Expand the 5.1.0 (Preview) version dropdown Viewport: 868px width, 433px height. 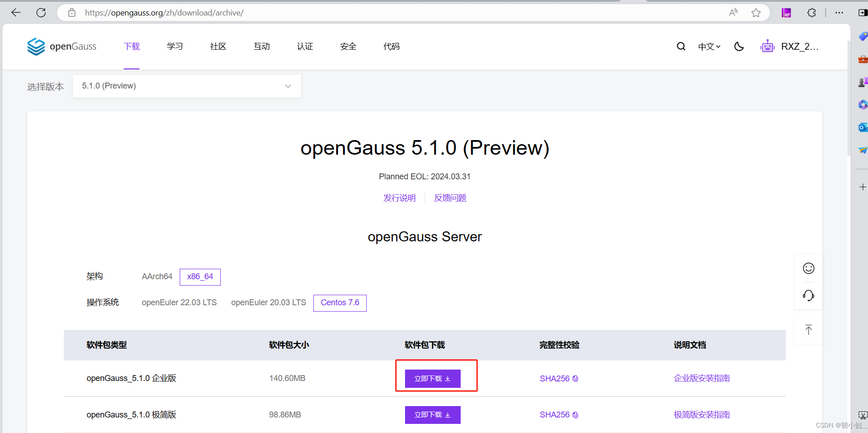pyautogui.click(x=187, y=86)
